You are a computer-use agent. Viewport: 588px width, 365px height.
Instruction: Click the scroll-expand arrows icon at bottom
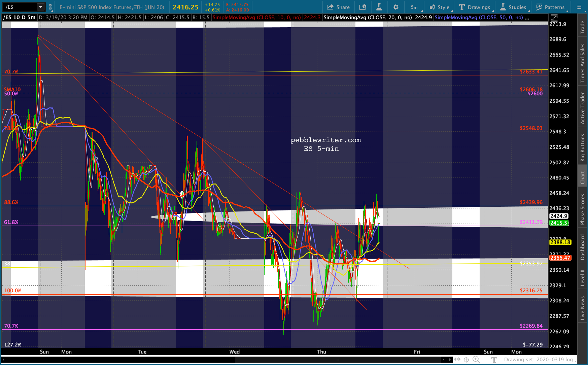point(457,360)
